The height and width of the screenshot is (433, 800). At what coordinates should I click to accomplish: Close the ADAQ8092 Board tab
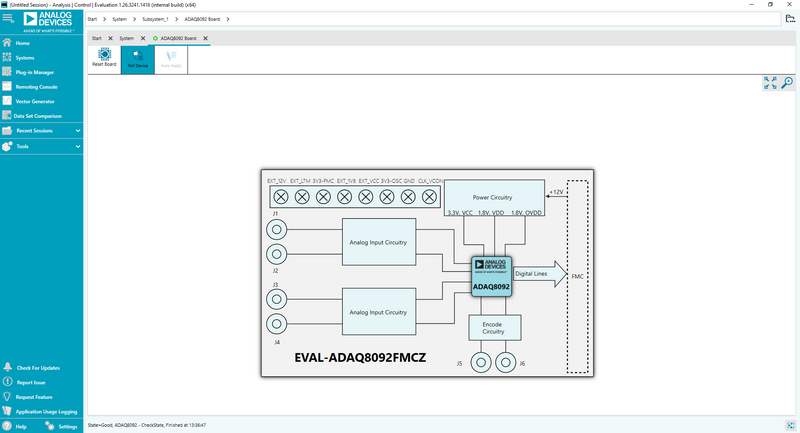[206, 38]
